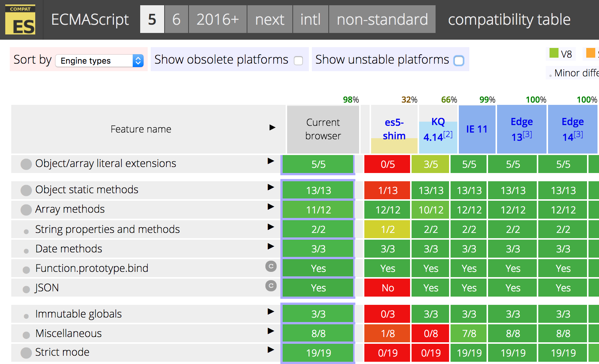Image resolution: width=599 pixels, height=364 pixels.
Task: Open the es5-shim column link
Action: tap(394, 129)
